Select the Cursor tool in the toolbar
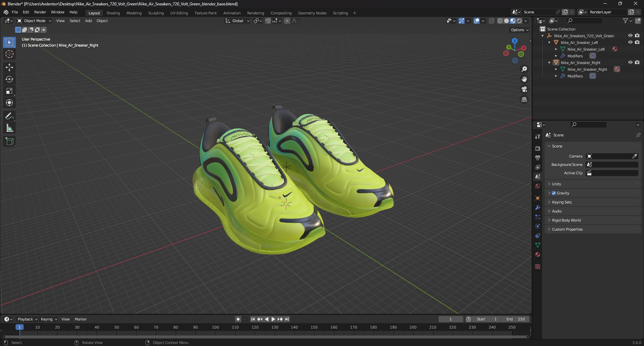The height and width of the screenshot is (346, 644). [x=9, y=54]
